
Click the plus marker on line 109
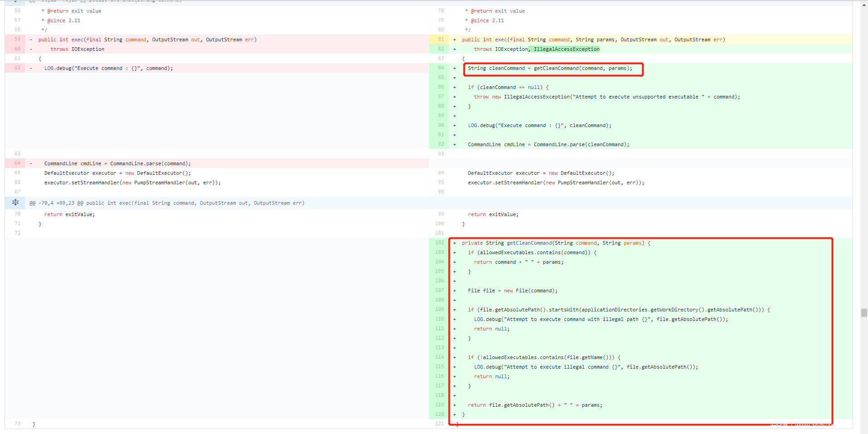pyautogui.click(x=454, y=310)
